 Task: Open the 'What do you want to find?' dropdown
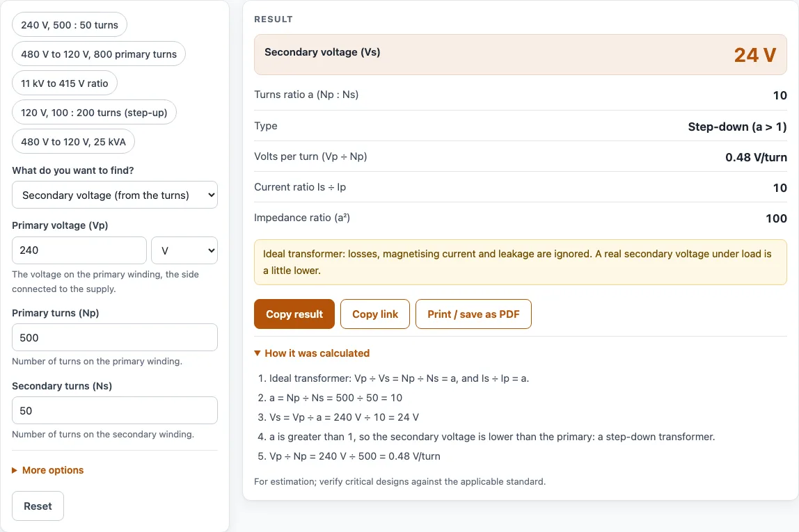pyautogui.click(x=115, y=195)
